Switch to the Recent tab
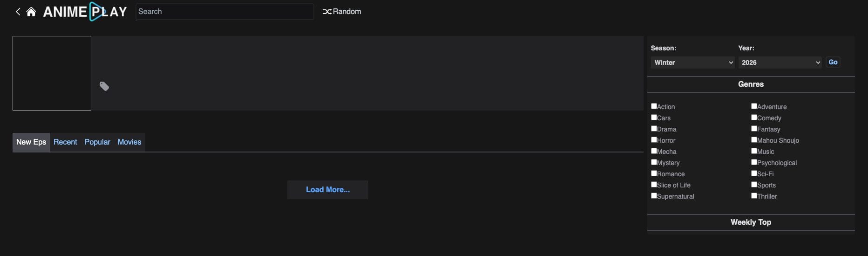 click(x=65, y=142)
